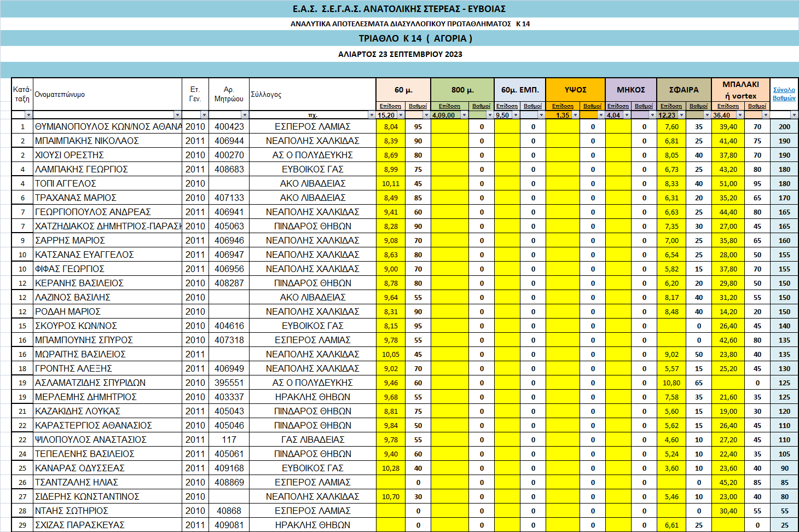Select yellow cell with value 10,80
Image resolution: width=799 pixels, height=532 pixels.
click(x=671, y=383)
